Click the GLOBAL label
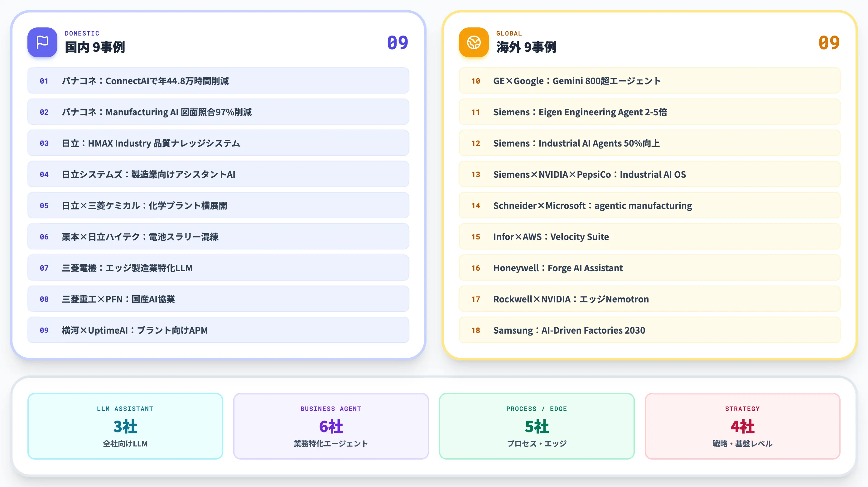 pos(509,33)
